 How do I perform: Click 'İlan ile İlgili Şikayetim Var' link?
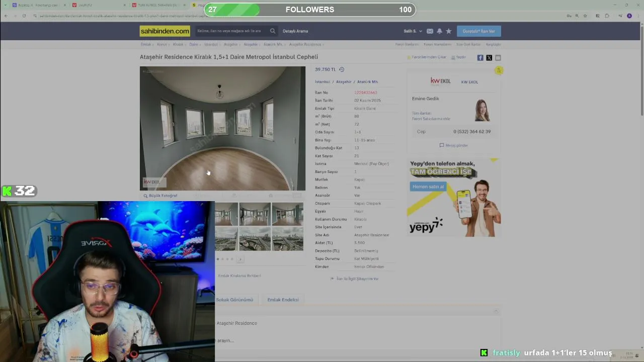(x=355, y=279)
